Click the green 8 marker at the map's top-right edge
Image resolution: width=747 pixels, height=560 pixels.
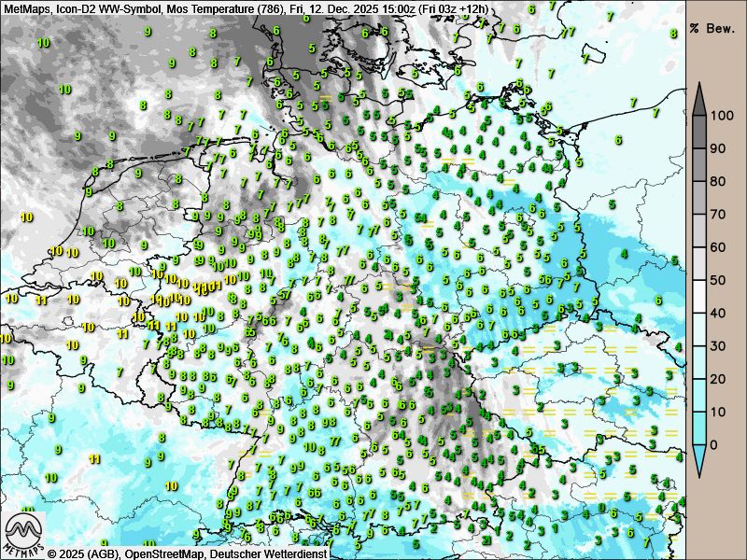[x=673, y=33]
